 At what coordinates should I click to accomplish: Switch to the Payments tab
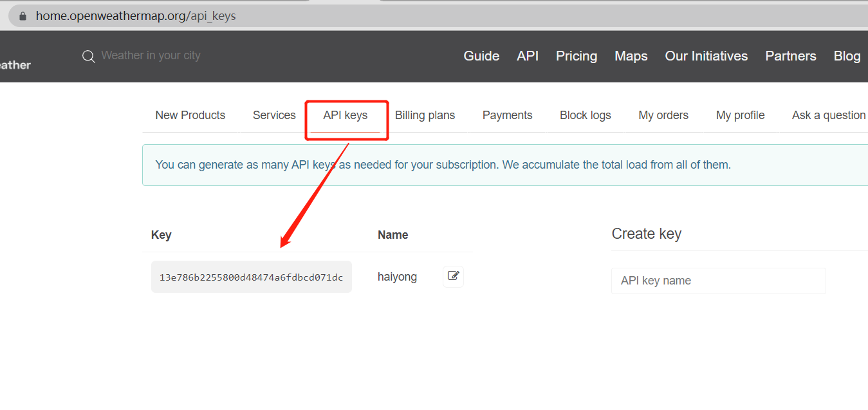[508, 115]
